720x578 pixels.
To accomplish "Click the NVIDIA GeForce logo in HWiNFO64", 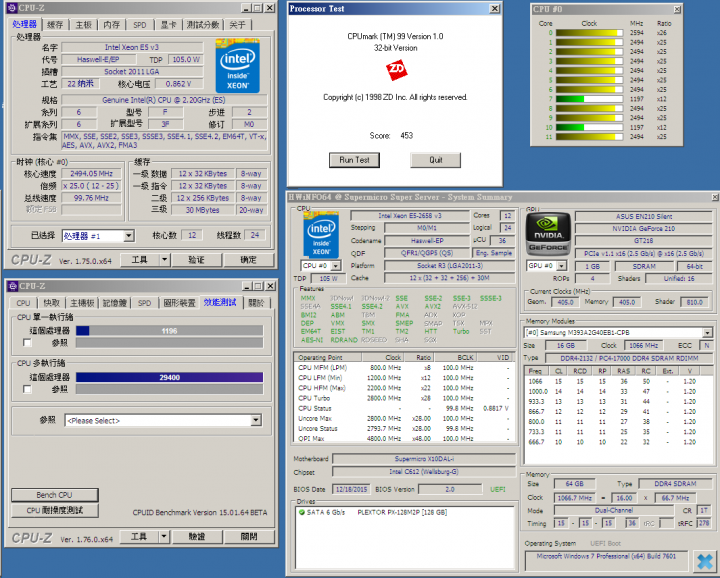I will click(548, 235).
